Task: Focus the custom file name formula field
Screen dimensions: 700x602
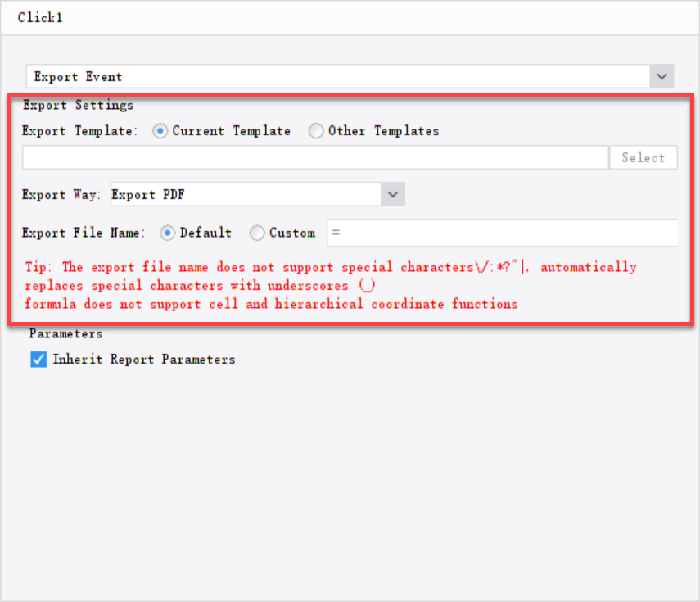Action: click(501, 233)
